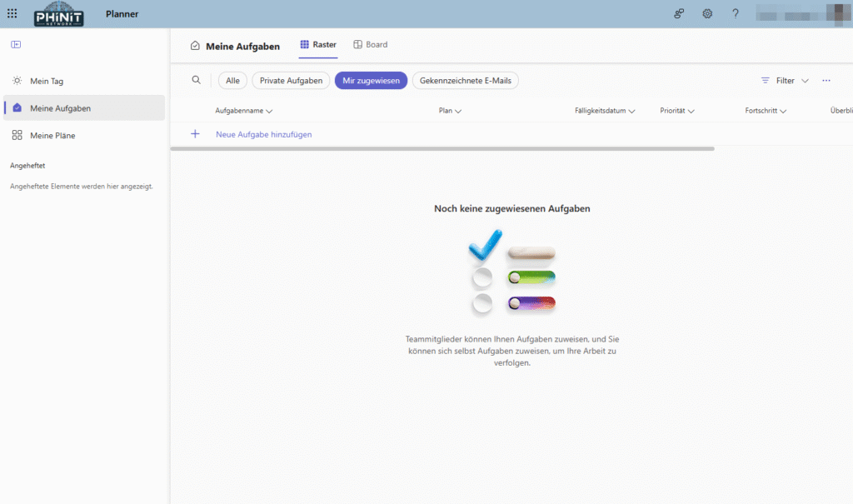Open Meine Pläne via its grid icon
This screenshot has height=504, width=853.
click(16, 135)
